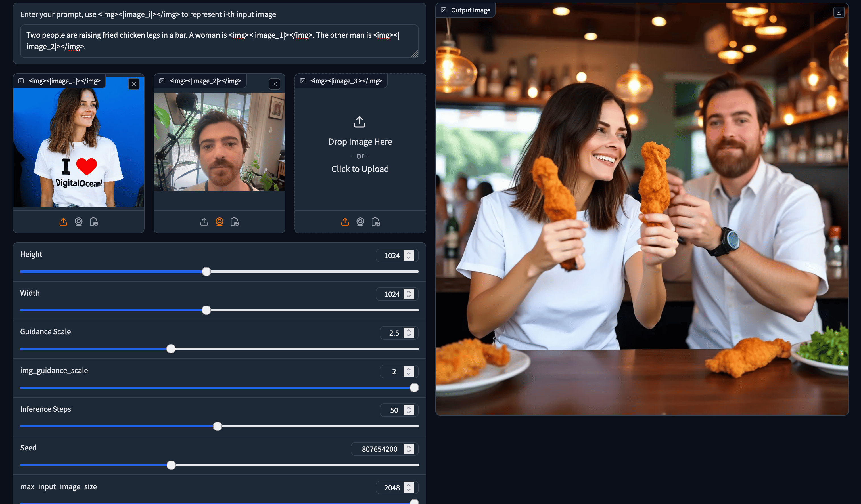
Task: Click the image icon beside Output Image label
Action: pos(444,10)
